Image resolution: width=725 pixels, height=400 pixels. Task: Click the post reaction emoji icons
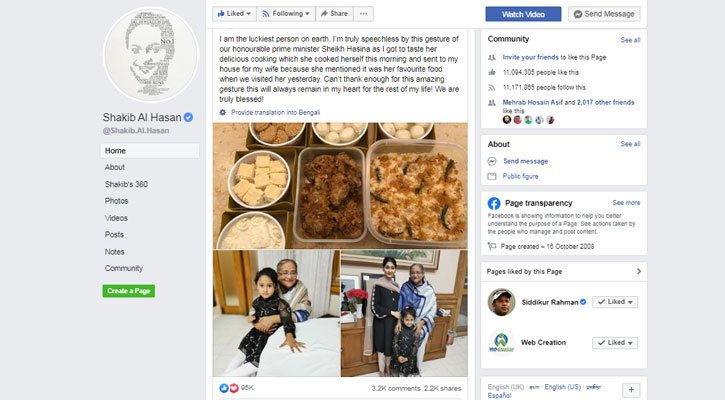coord(228,387)
